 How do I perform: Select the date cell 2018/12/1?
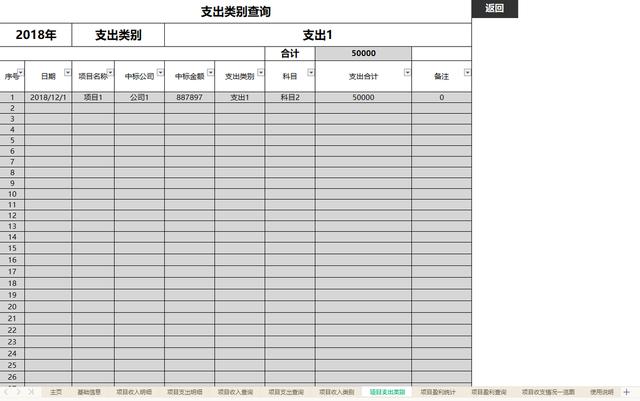(48, 97)
